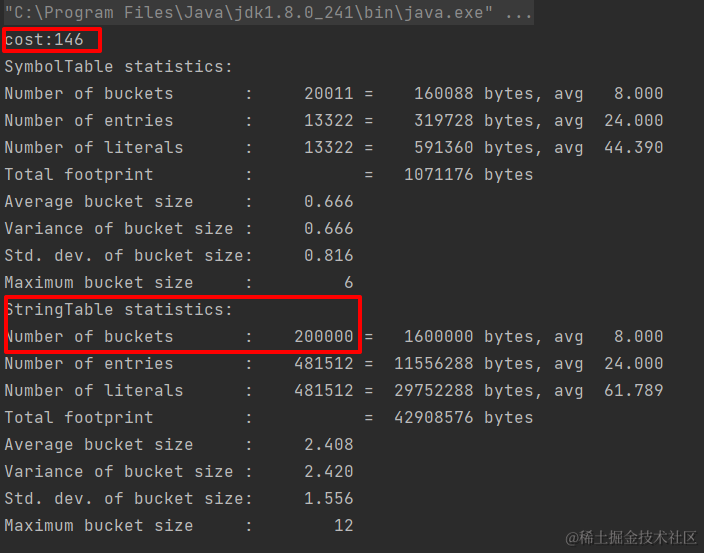This screenshot has width=704, height=553.
Task: Click 'SymbolTable statistics:' header line
Action: tap(119, 67)
